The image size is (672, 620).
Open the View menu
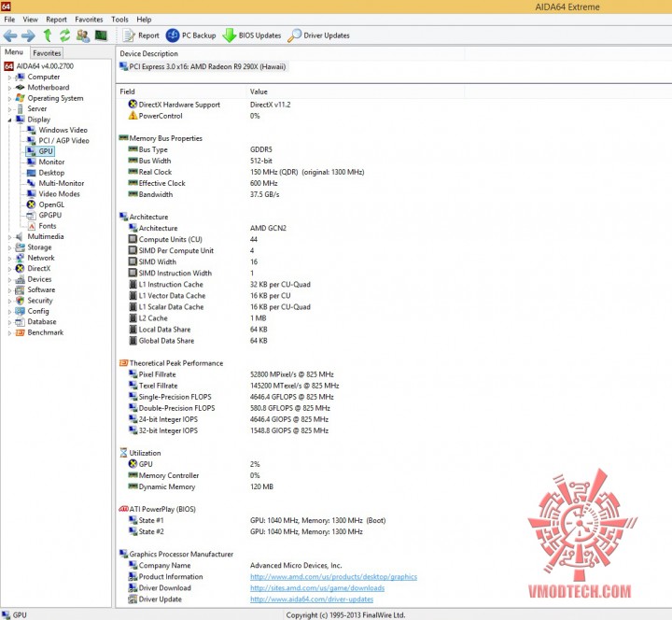point(30,20)
